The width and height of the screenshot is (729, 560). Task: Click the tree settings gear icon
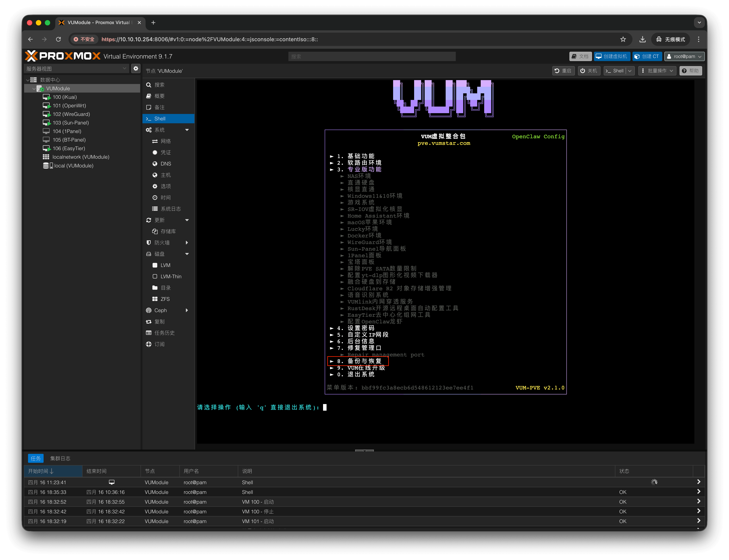[x=136, y=69]
